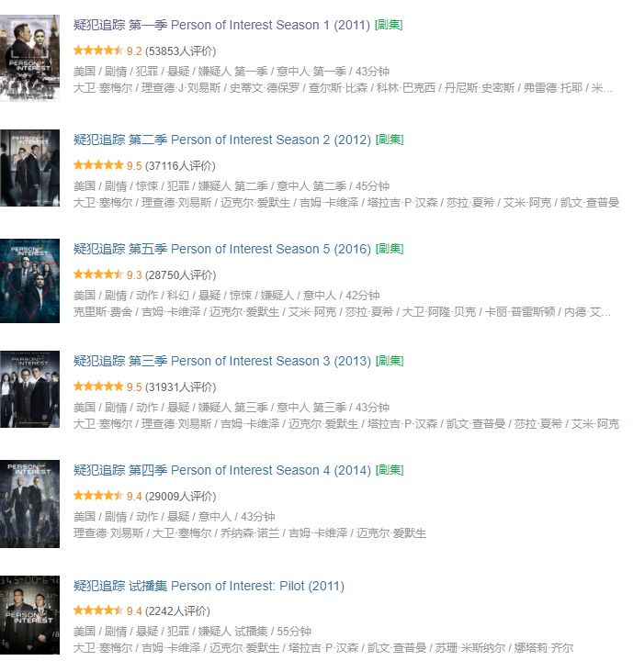Screen dimensions: 633x672
Task: Open Person of Interest Season 5 poster thumbnail
Action: click(29, 281)
